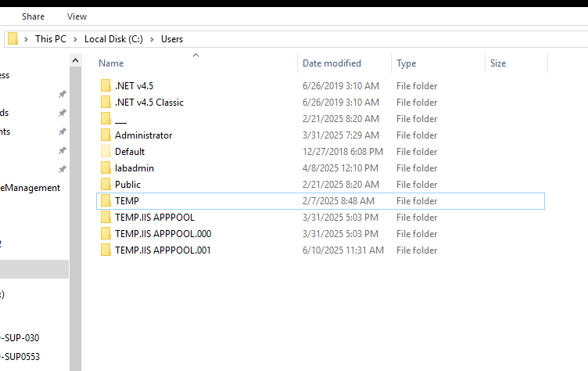Viewport: 588px width, 371px height.
Task: Click the pin icon beside top quick access item
Action: click(63, 94)
